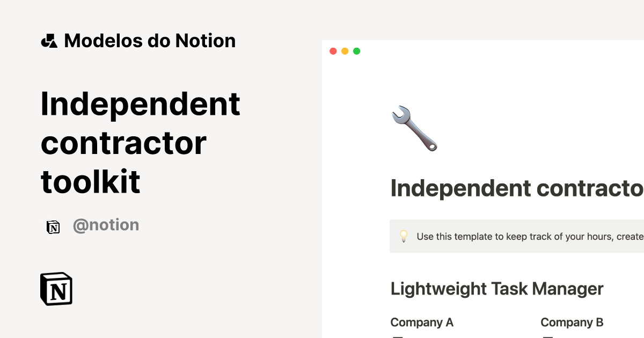Check the task checkbox under Company A
Image resolution: width=644 pixels, height=338 pixels.
click(398, 336)
